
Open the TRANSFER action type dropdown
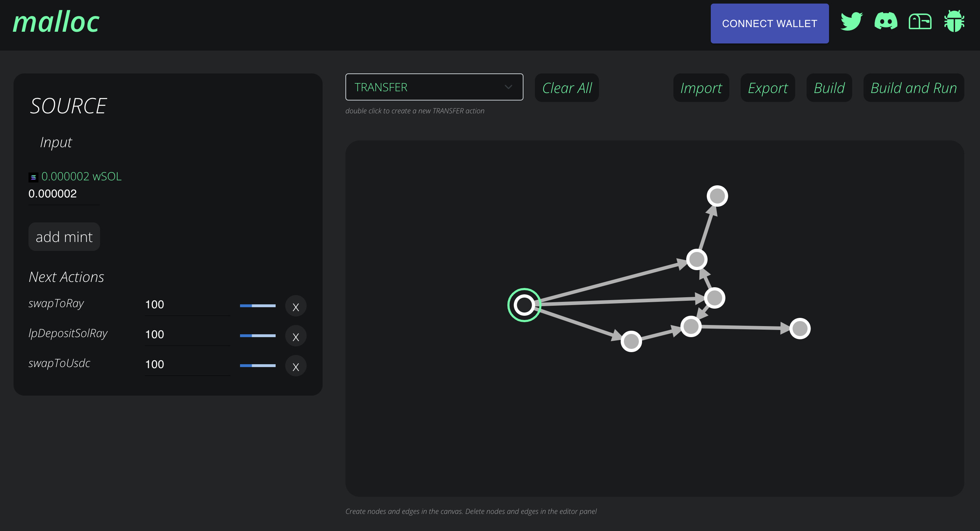point(434,87)
